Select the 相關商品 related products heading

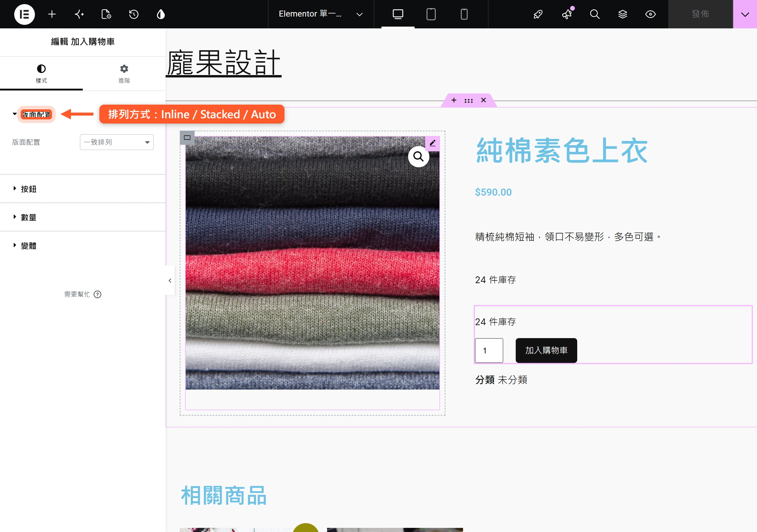(x=224, y=495)
